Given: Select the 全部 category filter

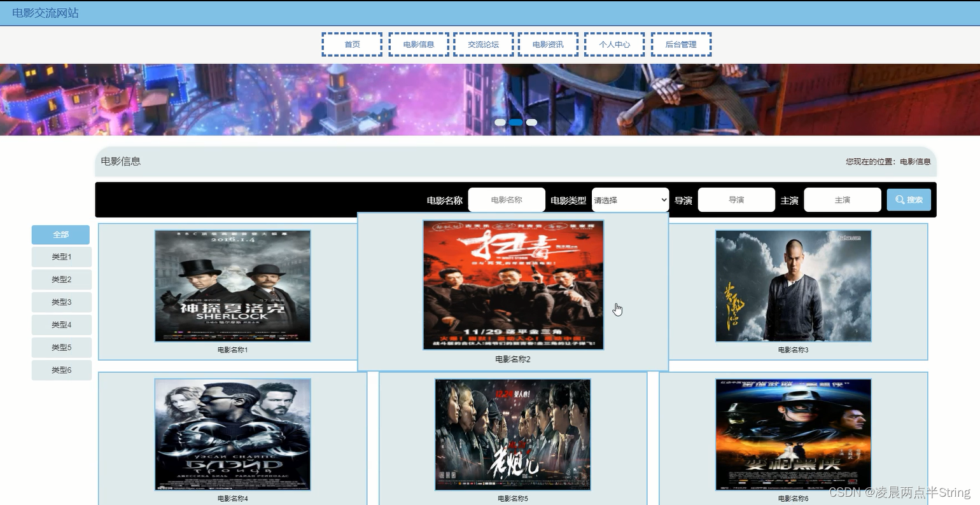Looking at the screenshot, I should 60,235.
